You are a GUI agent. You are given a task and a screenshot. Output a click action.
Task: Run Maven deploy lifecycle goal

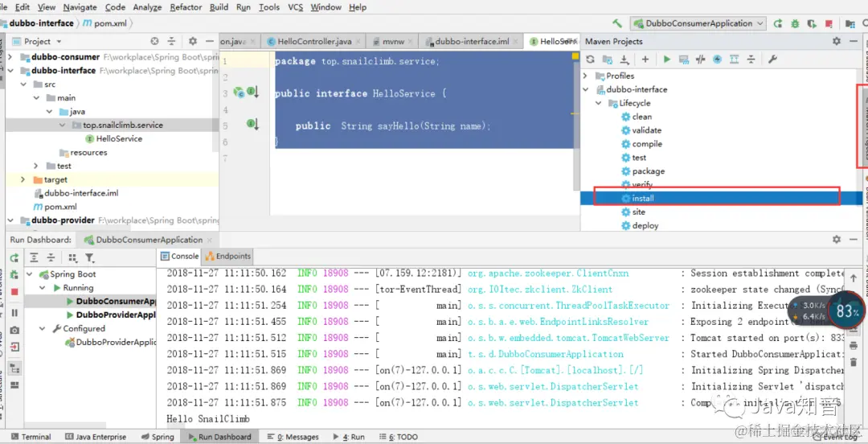point(640,225)
